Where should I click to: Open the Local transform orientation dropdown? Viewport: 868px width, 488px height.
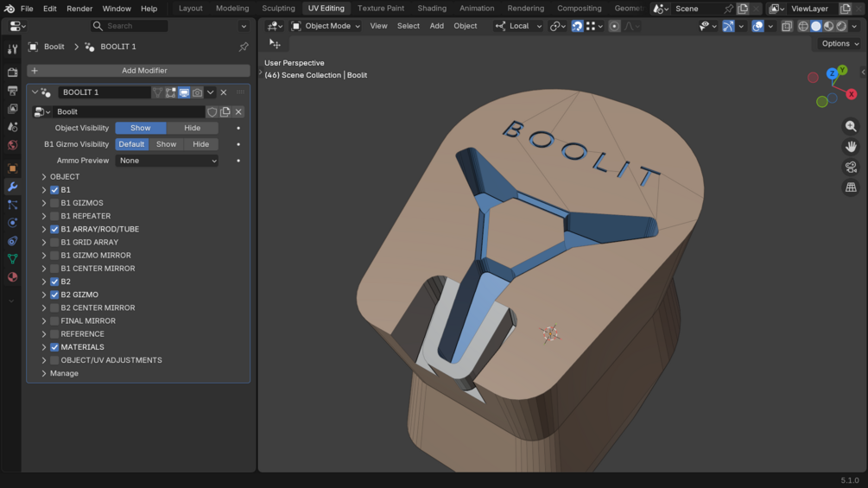[519, 26]
